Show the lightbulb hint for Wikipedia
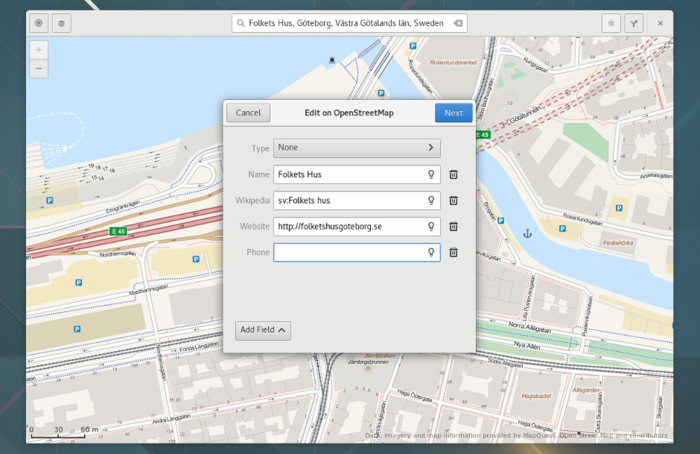 tap(431, 200)
